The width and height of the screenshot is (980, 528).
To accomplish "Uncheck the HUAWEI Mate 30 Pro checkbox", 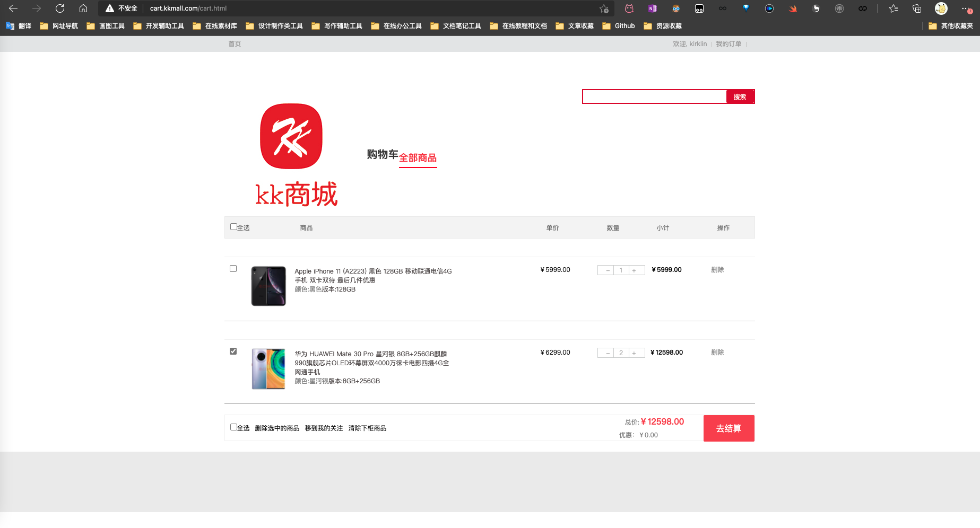I will coord(233,351).
